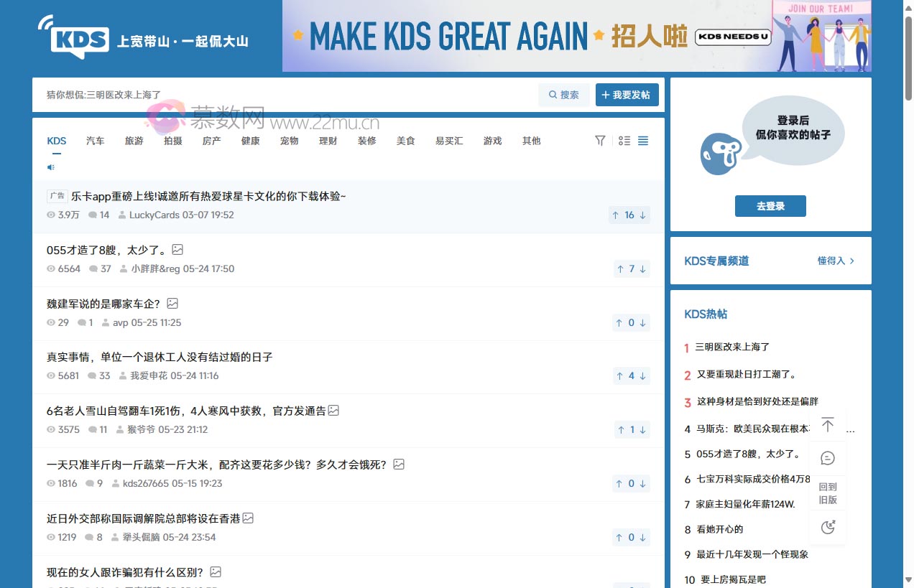Viewport: 914px width, 588px height.
Task: Open the 美食 category tab
Action: pos(405,141)
